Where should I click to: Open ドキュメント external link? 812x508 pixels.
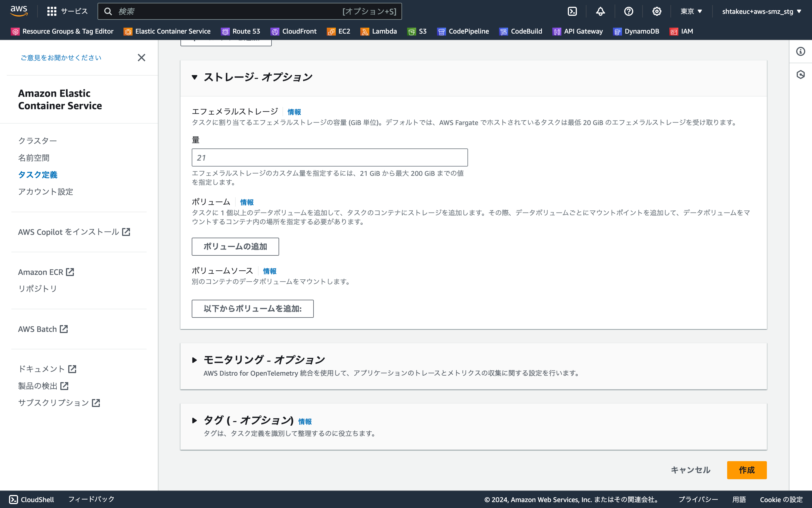point(47,369)
